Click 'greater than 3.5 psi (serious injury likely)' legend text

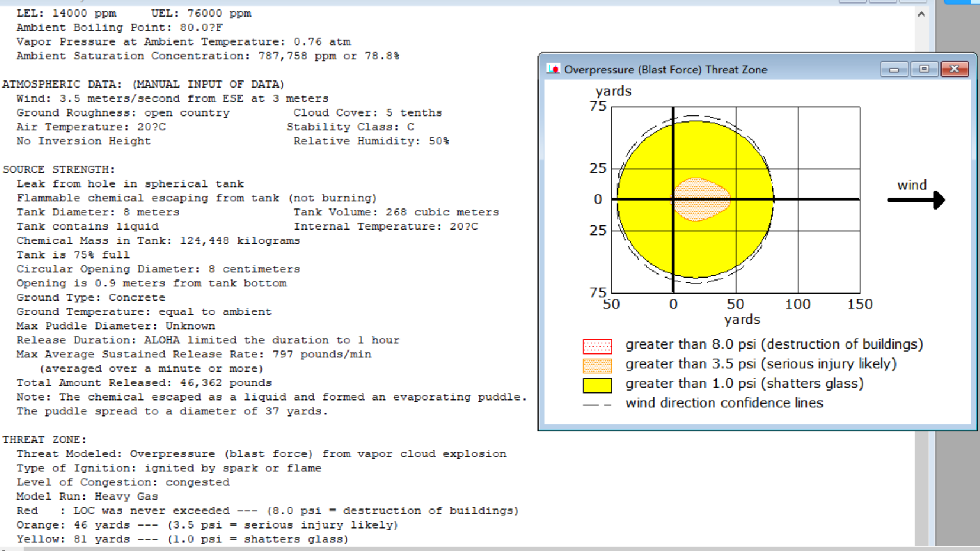[x=760, y=364]
